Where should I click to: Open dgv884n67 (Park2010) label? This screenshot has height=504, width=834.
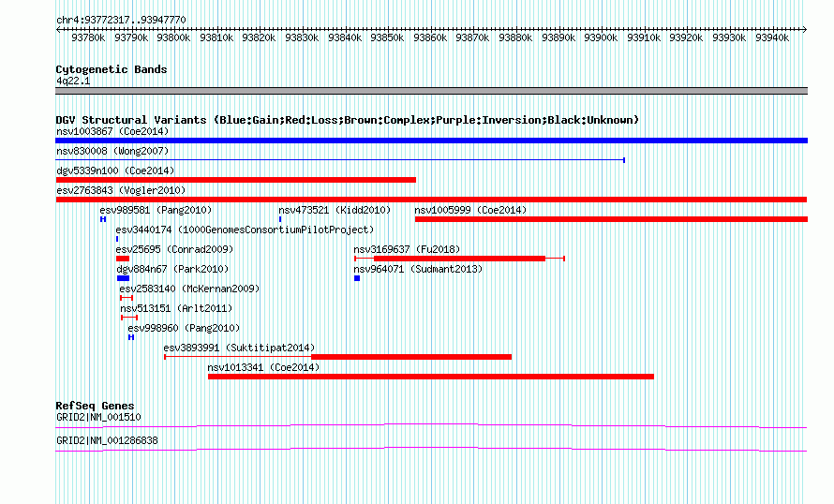point(172,269)
